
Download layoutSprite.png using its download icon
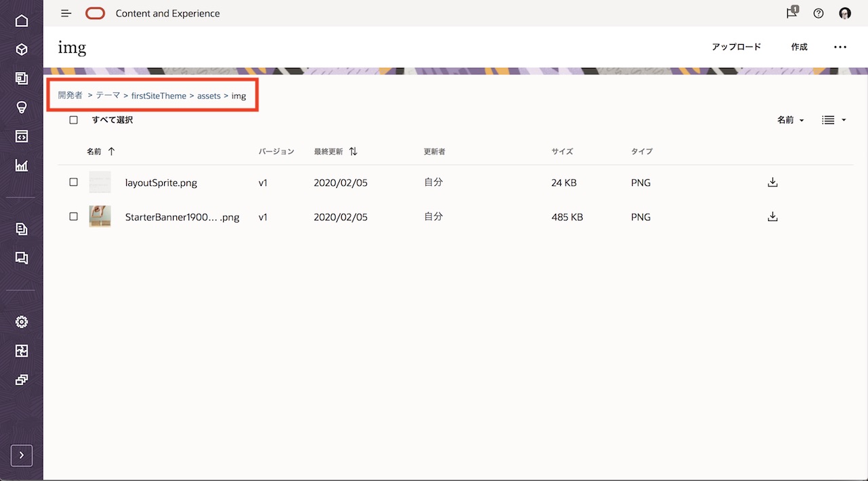tap(772, 182)
